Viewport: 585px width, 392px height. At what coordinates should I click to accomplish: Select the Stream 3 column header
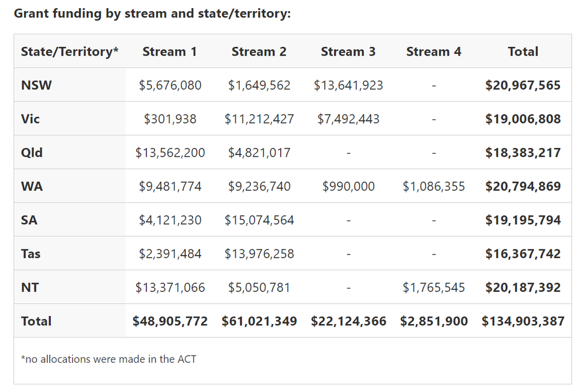tap(349, 51)
